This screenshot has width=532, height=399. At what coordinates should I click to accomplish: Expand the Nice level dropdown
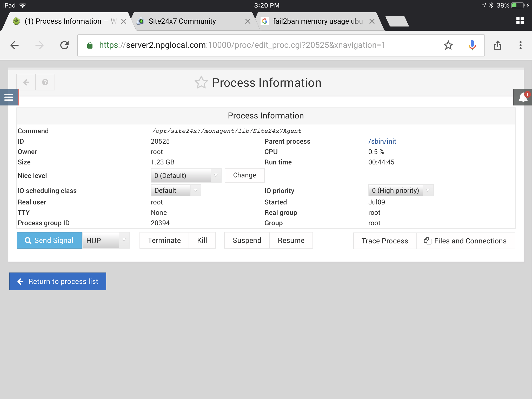[186, 176]
